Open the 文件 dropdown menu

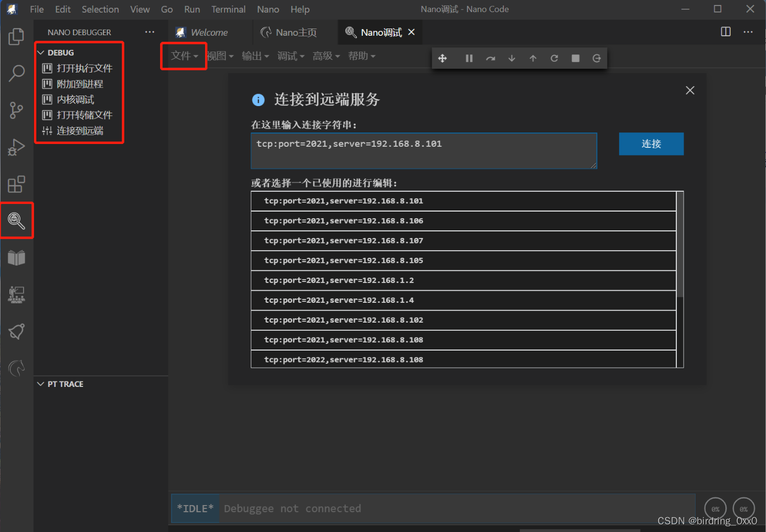coord(183,56)
